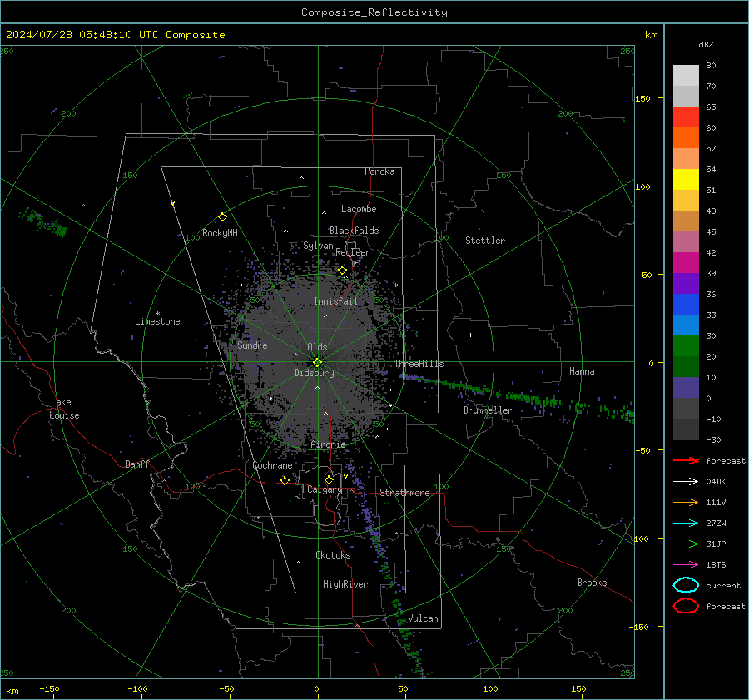Click the white 04DK arrow icon
Screen dimensions: 749x700
click(x=686, y=482)
